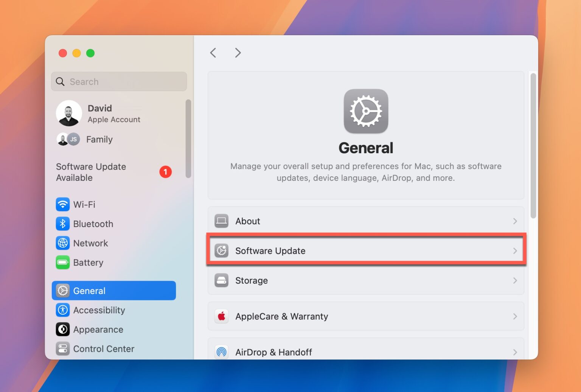Click the Software Update Available alert
The image size is (581, 392).
(91, 172)
